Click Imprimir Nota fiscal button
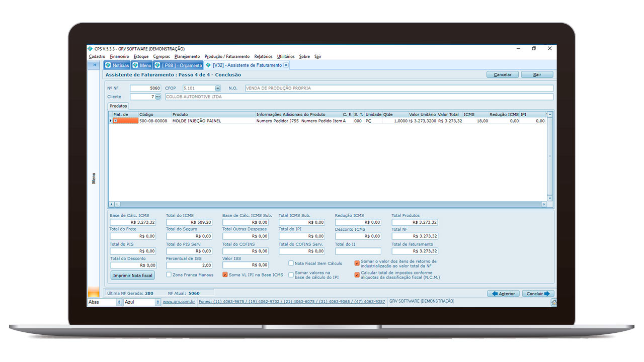Viewport: 644px width, 362px height. [x=133, y=276]
